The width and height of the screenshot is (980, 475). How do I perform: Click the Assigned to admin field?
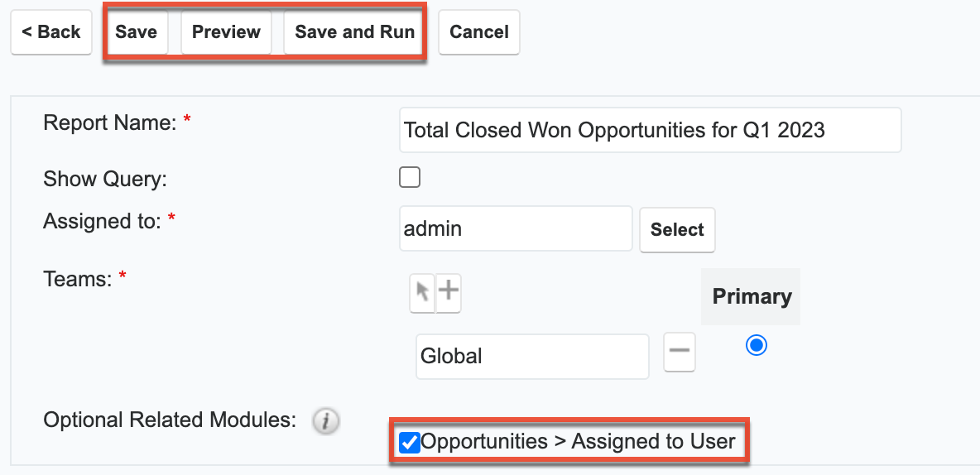point(515,229)
